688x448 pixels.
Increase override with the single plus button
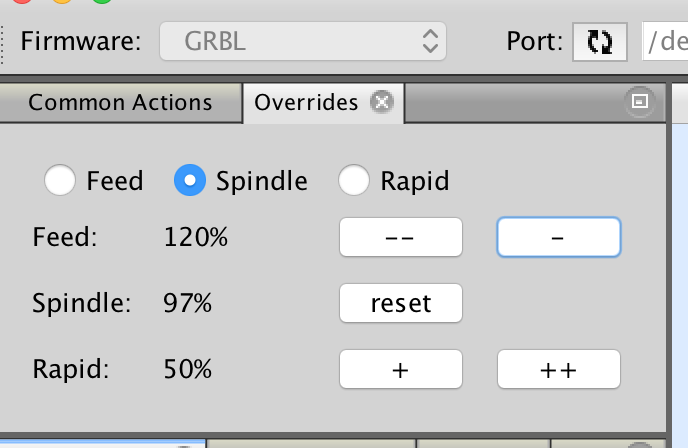(401, 369)
